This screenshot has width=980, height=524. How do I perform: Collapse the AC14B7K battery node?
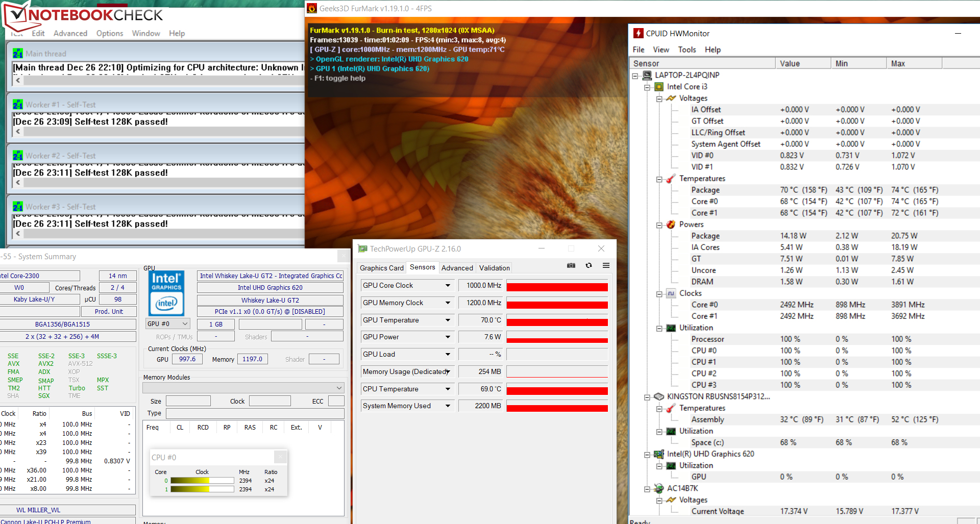tap(647, 489)
